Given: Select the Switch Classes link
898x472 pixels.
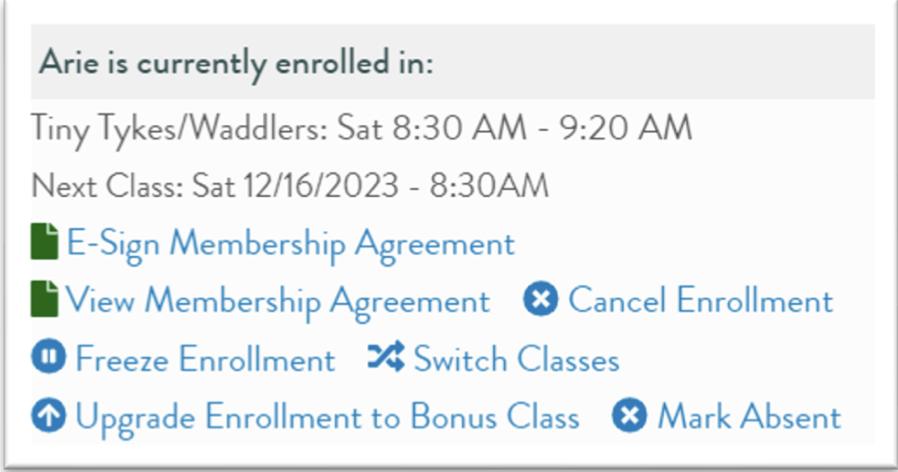Looking at the screenshot, I should [x=516, y=358].
